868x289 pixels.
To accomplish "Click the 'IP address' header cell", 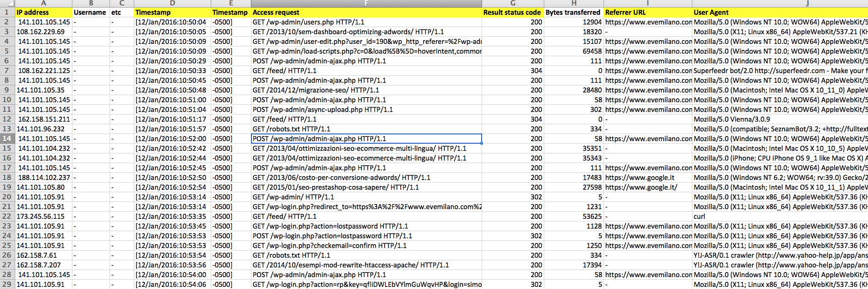I will (44, 12).
